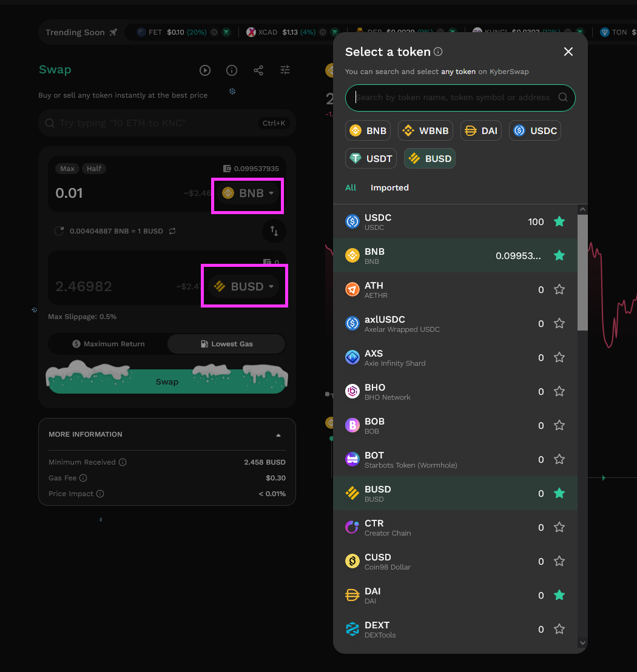
Task: Choose the WBNB quick-select chip
Action: click(426, 131)
